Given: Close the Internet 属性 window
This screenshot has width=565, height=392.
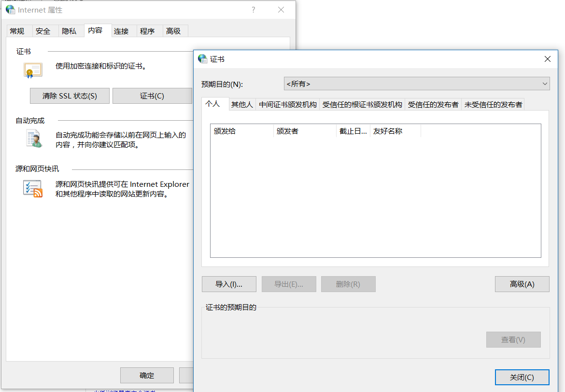Looking at the screenshot, I should (281, 10).
